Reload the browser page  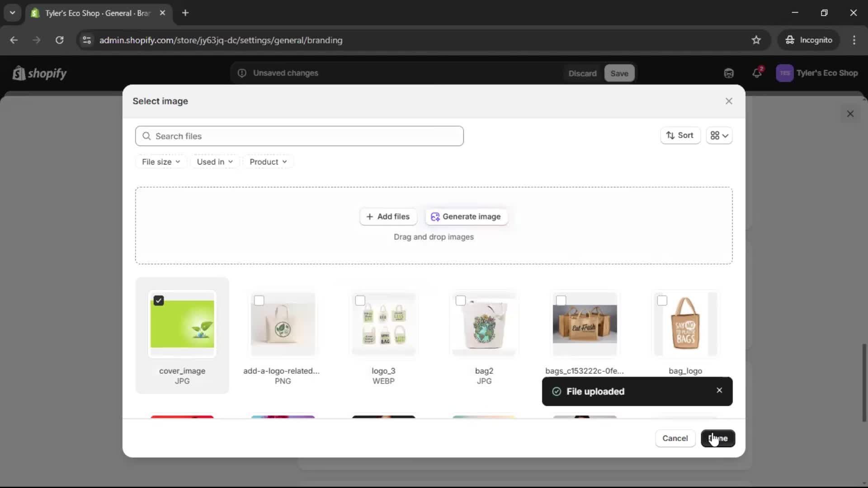(59, 40)
